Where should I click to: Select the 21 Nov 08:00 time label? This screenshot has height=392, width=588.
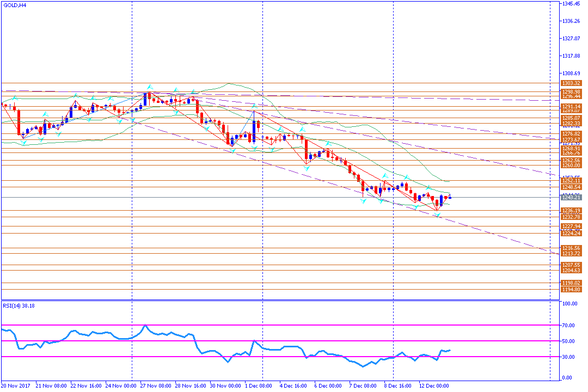[51, 385]
